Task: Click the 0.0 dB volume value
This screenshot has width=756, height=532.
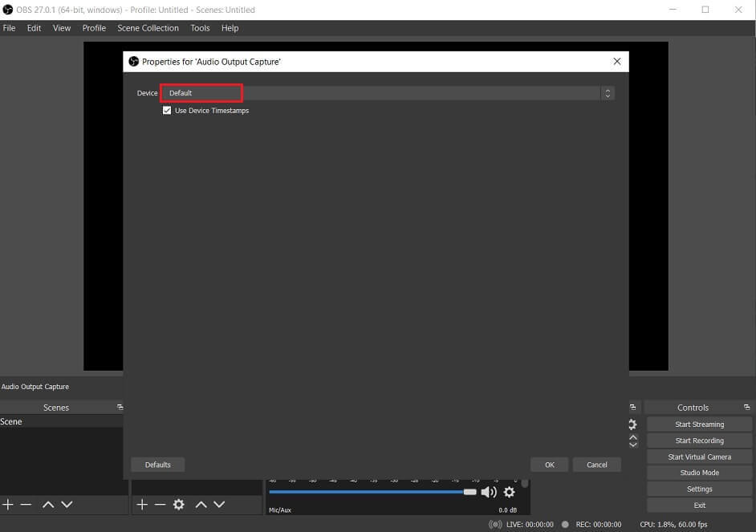Action: (508, 510)
